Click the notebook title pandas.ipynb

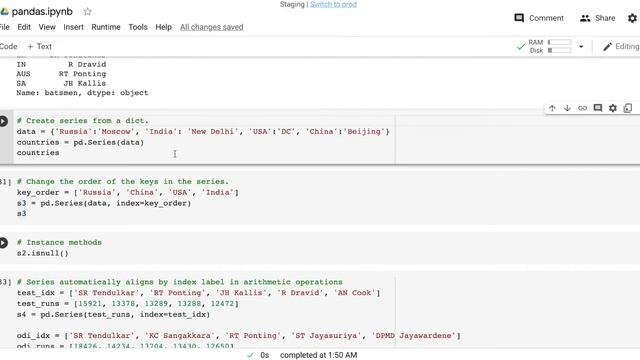coord(42,11)
